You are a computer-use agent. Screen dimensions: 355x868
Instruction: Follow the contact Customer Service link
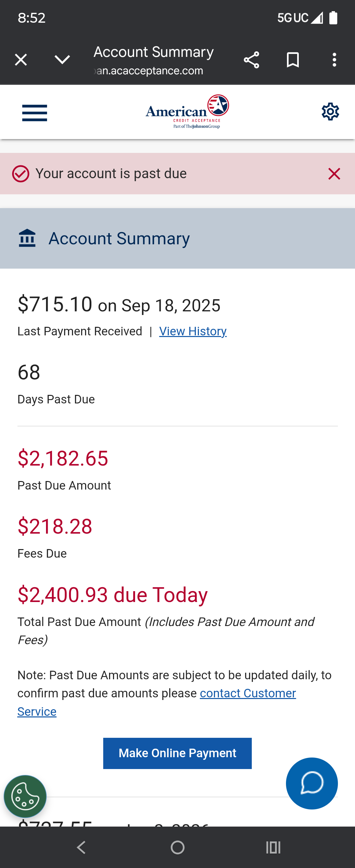(248, 693)
